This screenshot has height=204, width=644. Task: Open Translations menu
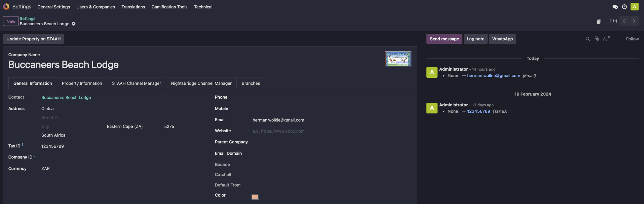pyautogui.click(x=133, y=7)
